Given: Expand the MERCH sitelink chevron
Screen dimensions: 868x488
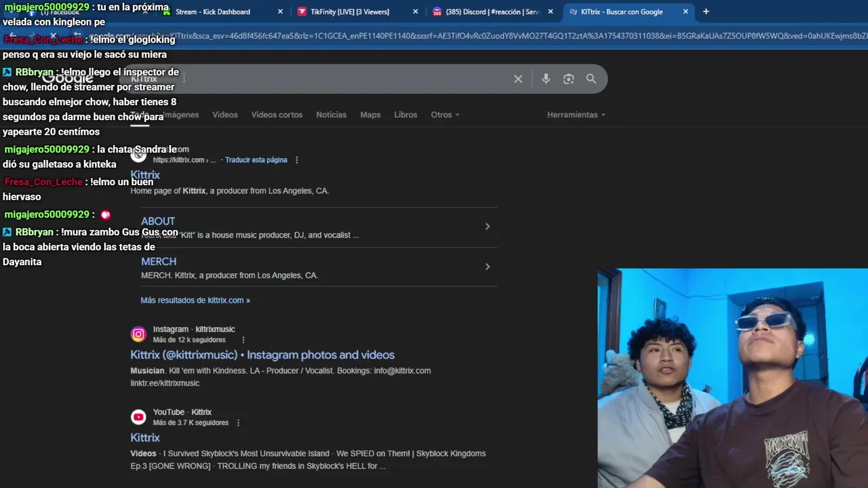Looking at the screenshot, I should click(x=487, y=266).
